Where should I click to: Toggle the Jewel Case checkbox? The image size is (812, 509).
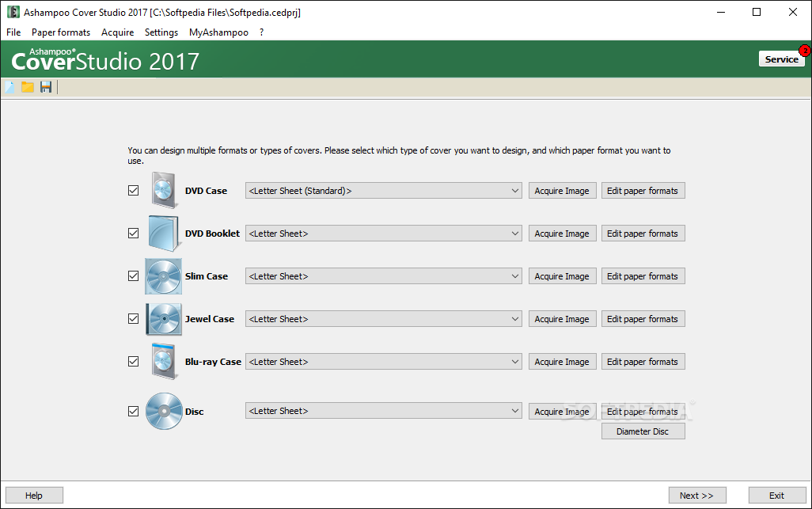pyautogui.click(x=133, y=318)
